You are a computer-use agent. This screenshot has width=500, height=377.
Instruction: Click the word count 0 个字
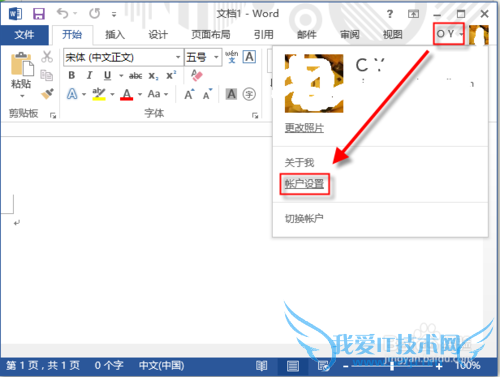[x=109, y=366]
